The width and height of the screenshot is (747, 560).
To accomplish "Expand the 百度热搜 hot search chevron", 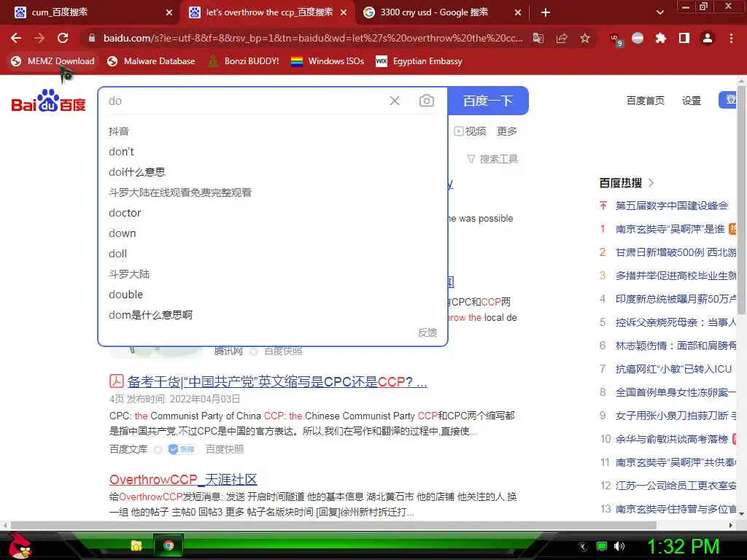I will pyautogui.click(x=651, y=183).
